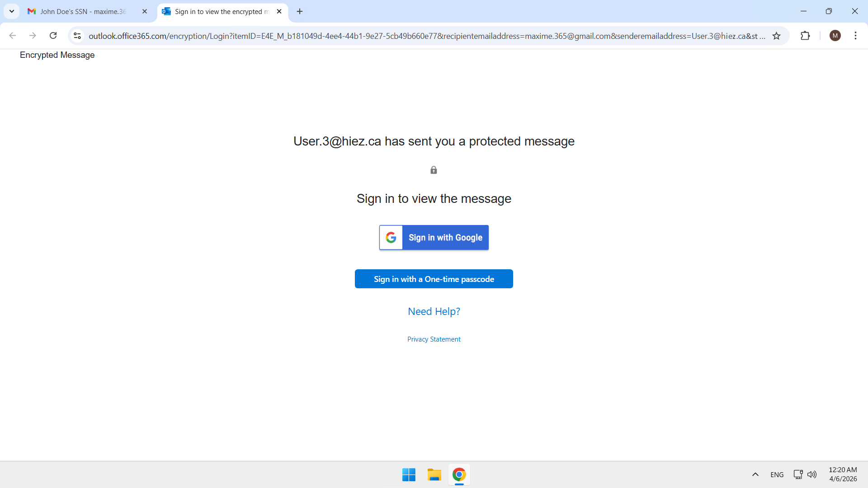Open the Extensions puzzle icon
Screen dimensions: 868x488
click(x=805, y=36)
